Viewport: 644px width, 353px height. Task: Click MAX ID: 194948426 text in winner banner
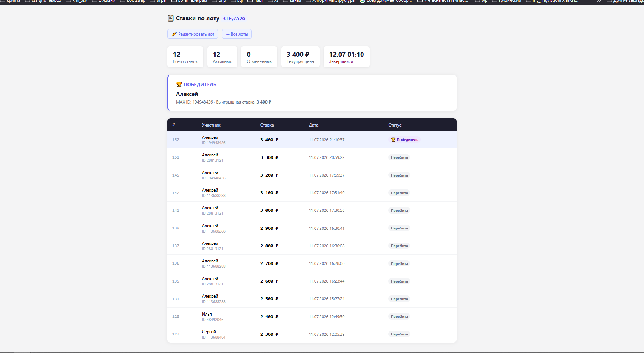coord(194,102)
